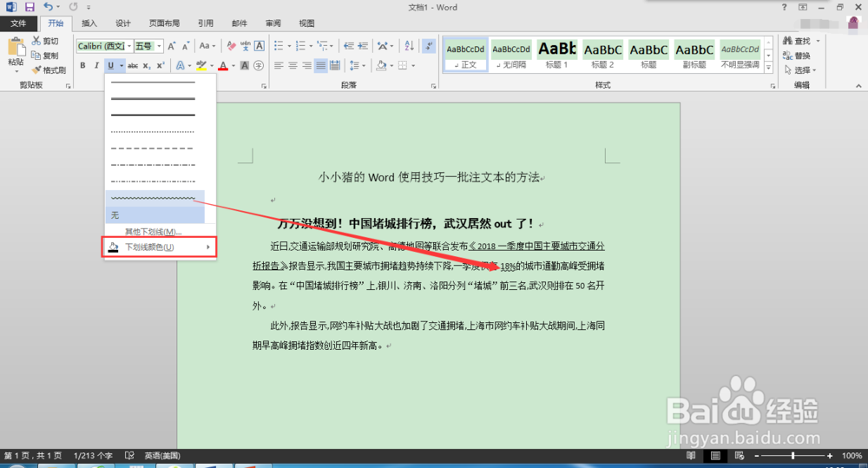
Task: Expand the styles gallery more arrow
Action: tap(768, 68)
